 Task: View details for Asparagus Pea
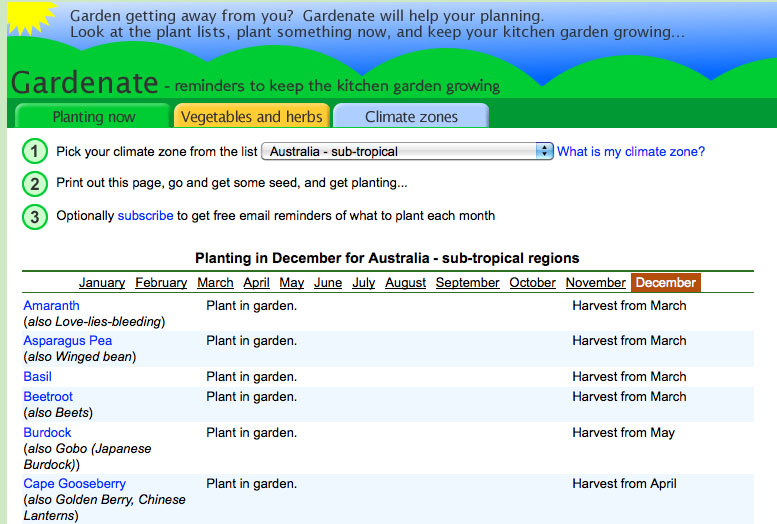(67, 341)
